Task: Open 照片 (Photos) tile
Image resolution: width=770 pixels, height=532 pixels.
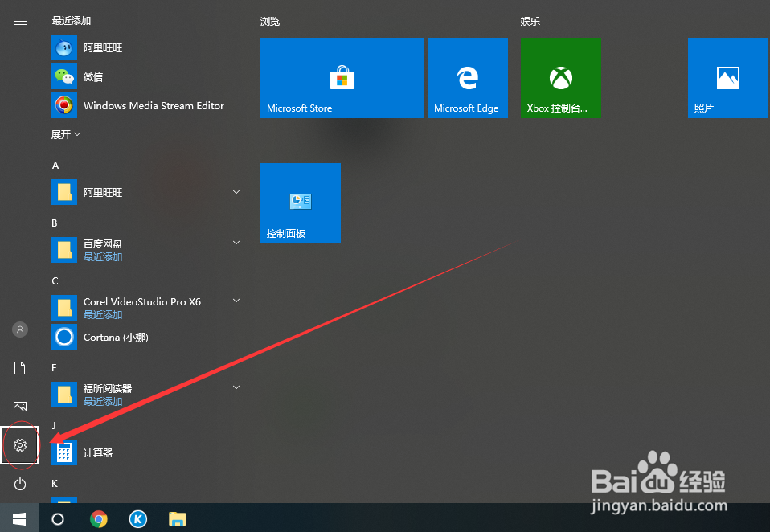Action: pyautogui.click(x=727, y=77)
